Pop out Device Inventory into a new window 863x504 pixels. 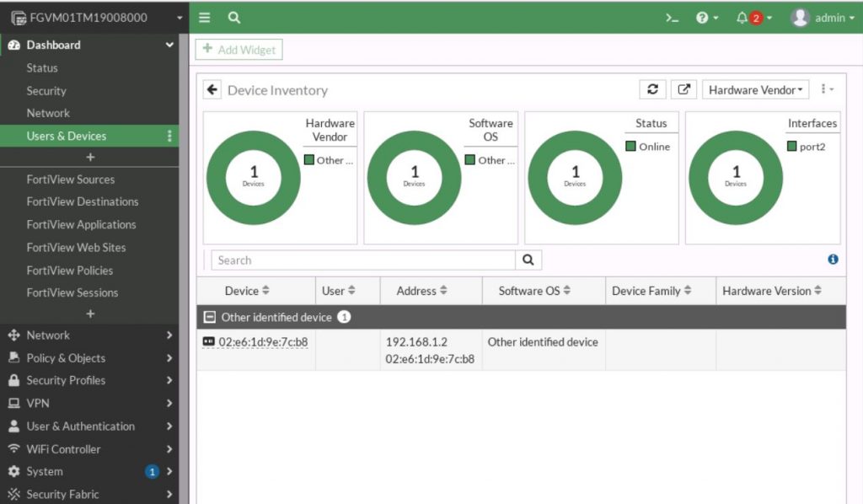(683, 88)
